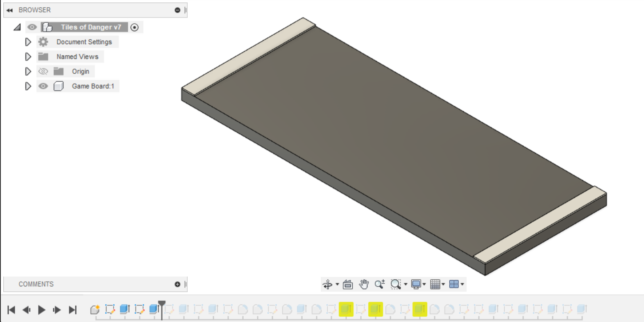Click the Zoom Window magnifier icon
Viewport: 644px width, 322px height.
(395, 284)
